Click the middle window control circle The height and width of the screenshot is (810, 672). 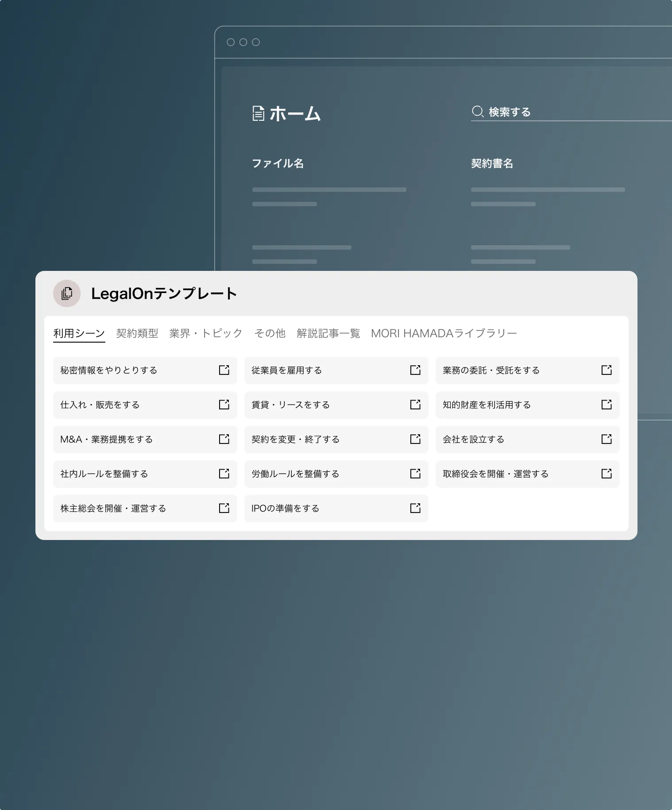pos(243,42)
